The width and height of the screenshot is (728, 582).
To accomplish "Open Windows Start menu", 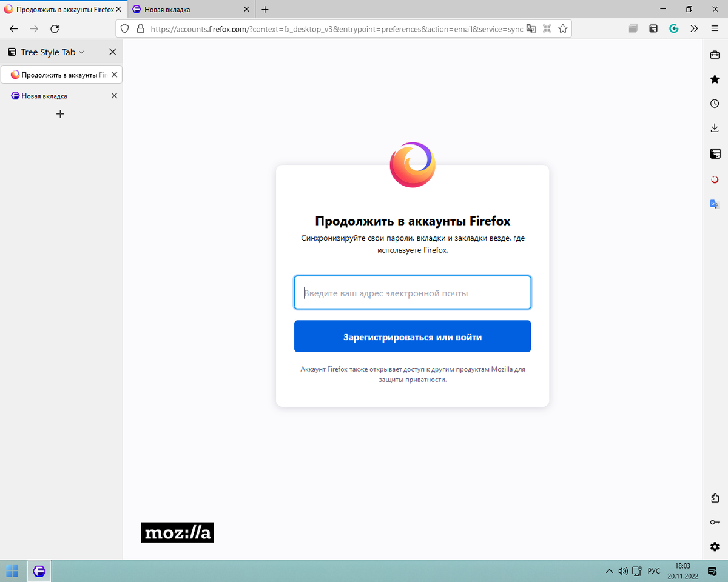I will (x=12, y=571).
